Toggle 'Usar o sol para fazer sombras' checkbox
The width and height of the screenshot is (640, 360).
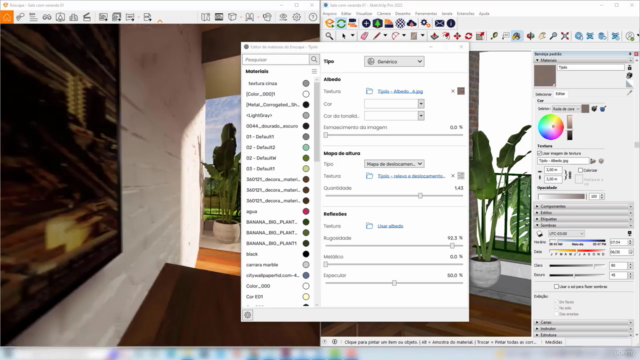pyautogui.click(x=556, y=287)
